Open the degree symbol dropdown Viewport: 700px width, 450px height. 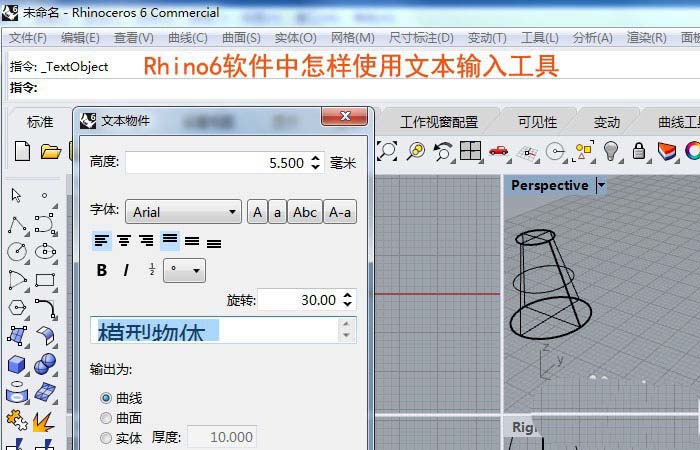coord(184,270)
